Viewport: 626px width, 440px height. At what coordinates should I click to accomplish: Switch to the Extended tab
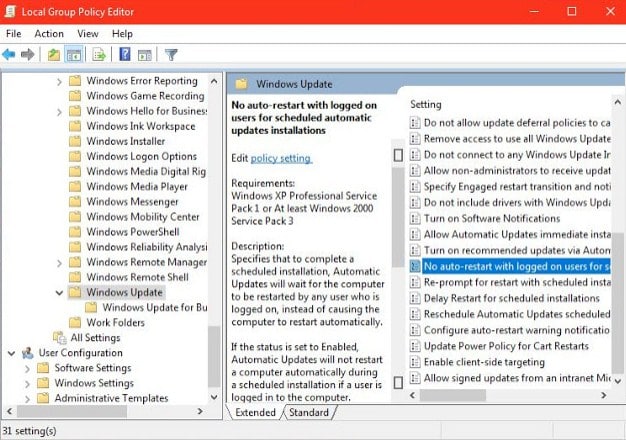(x=256, y=412)
